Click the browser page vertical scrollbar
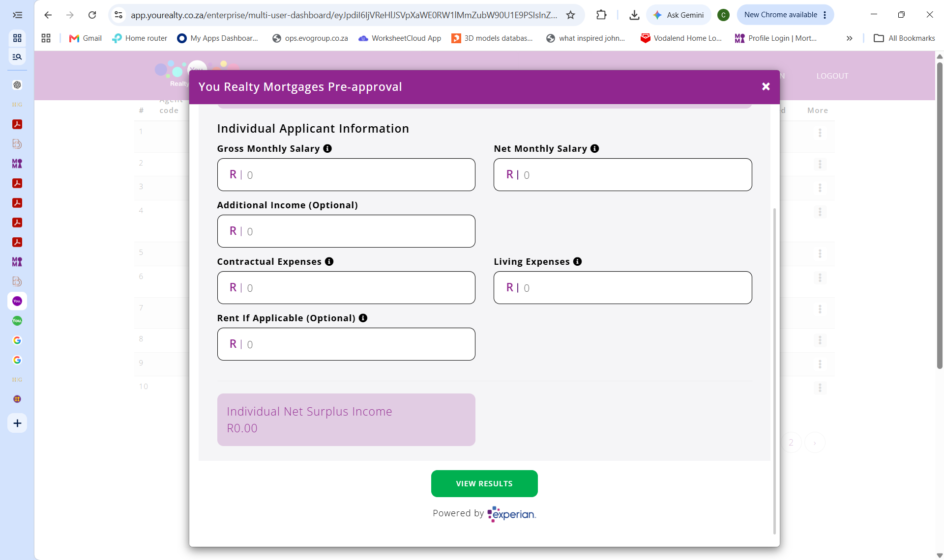This screenshot has height=560, width=944. pos(940,215)
